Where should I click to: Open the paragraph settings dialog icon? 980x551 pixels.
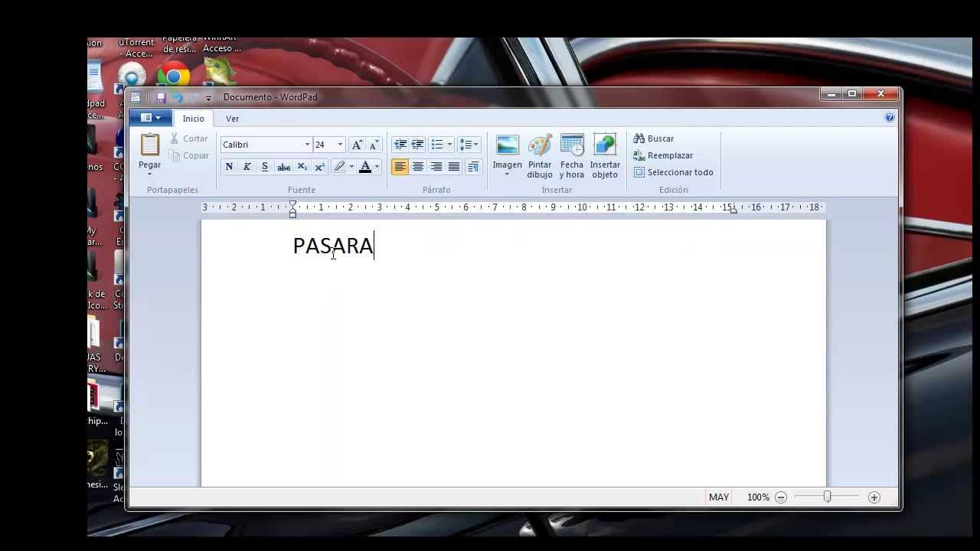473,167
